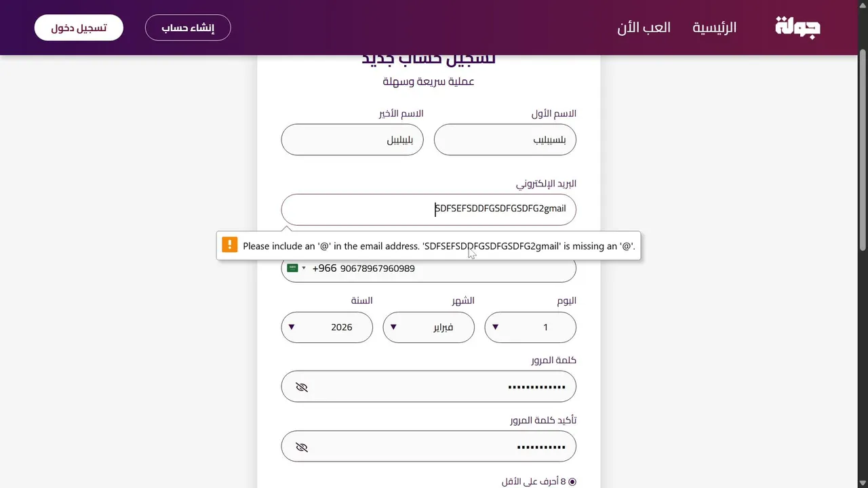Click the orange warning icon in tooltip
The width and height of the screenshot is (868, 488).
230,245
